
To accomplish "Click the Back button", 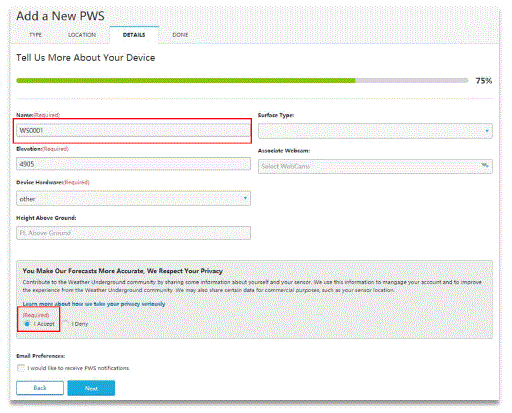I will click(40, 388).
